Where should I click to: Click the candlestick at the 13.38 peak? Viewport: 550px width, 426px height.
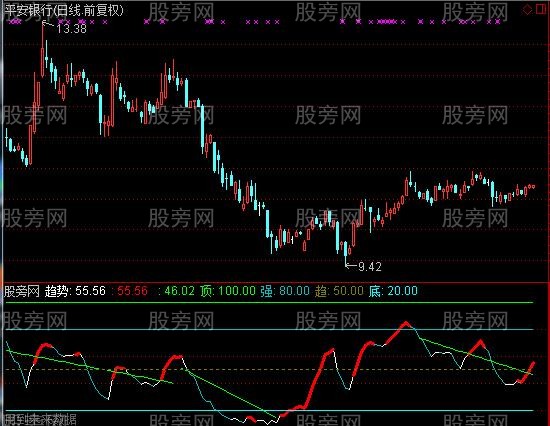tap(43, 50)
